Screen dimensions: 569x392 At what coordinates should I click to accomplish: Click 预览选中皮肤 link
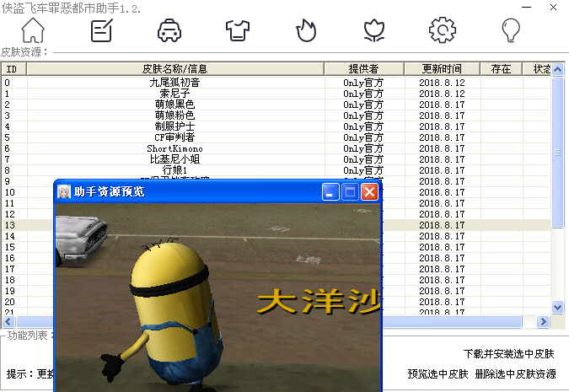coord(437,373)
